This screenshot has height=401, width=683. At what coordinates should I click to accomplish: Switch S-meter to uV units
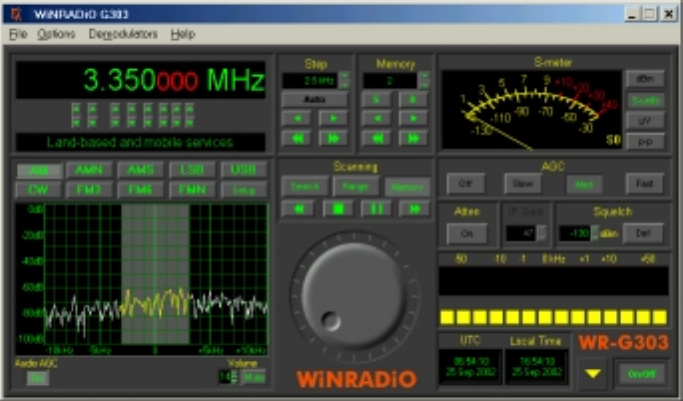[x=645, y=121]
